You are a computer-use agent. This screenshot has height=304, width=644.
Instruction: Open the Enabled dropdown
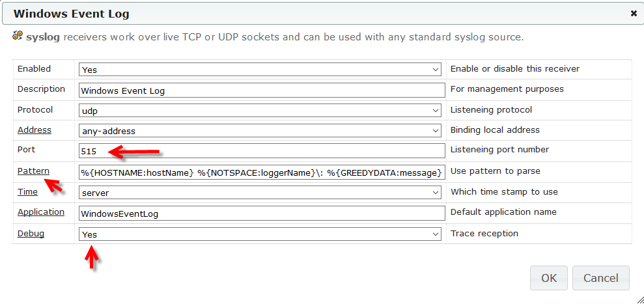(260, 70)
